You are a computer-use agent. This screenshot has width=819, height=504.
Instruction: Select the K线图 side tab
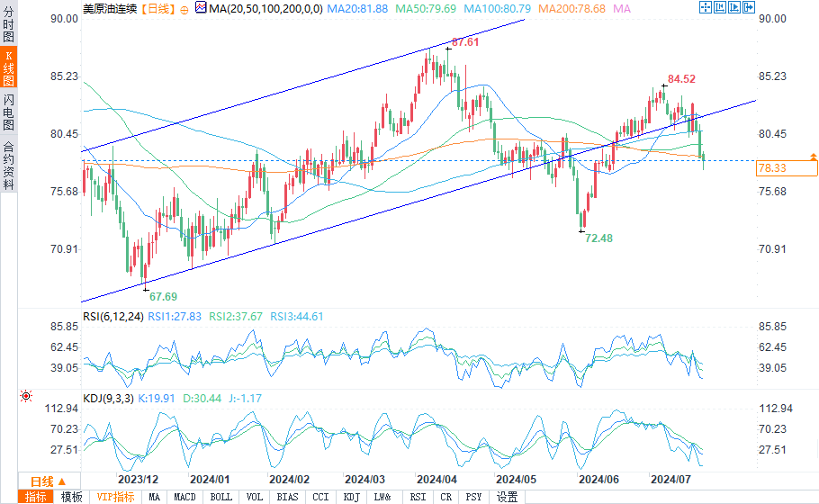click(x=8, y=67)
